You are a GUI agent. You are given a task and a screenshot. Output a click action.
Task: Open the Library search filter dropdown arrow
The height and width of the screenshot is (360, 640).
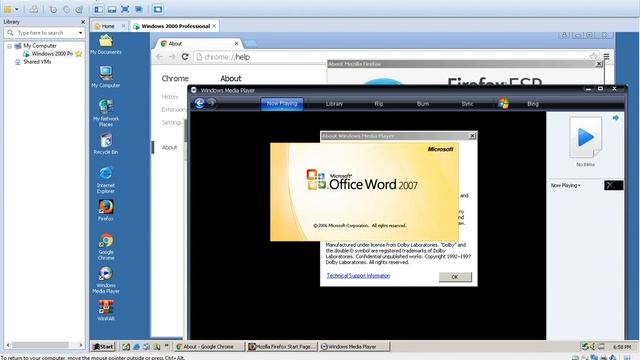click(80, 33)
